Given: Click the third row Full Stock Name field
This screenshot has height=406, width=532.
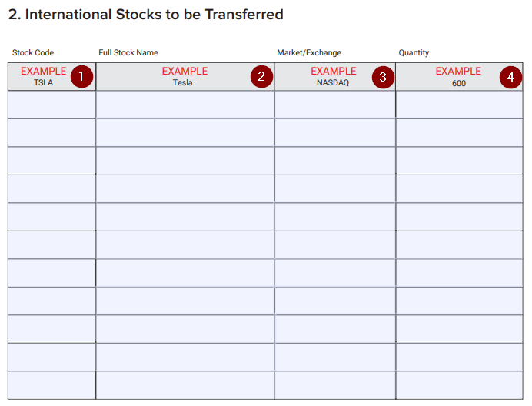Looking at the screenshot, I should (185, 161).
